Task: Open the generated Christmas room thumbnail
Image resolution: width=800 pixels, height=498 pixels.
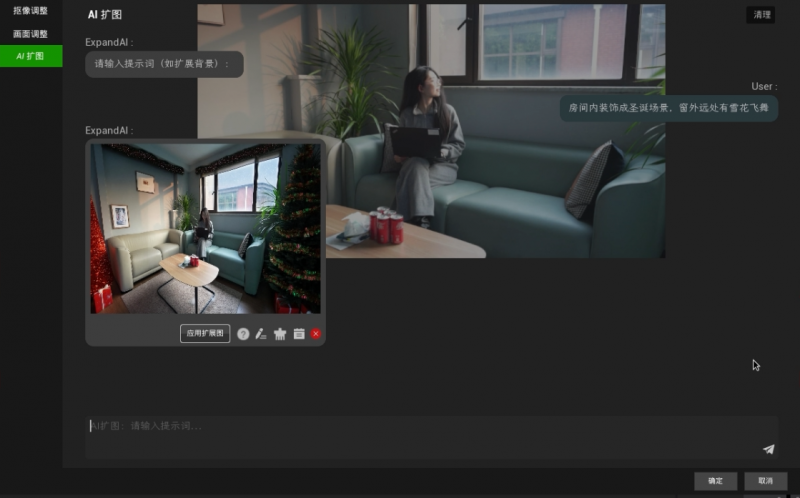Action: click(x=205, y=228)
